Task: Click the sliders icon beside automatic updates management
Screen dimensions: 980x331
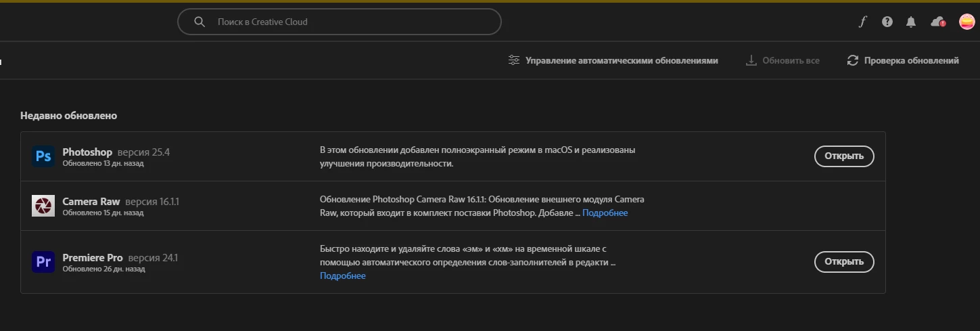Action: click(514, 60)
